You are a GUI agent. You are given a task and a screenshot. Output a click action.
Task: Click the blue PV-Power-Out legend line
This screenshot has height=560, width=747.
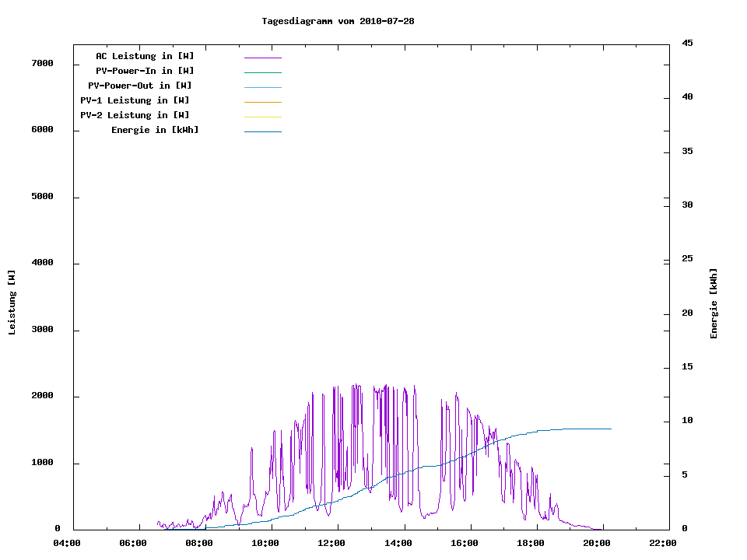(262, 87)
